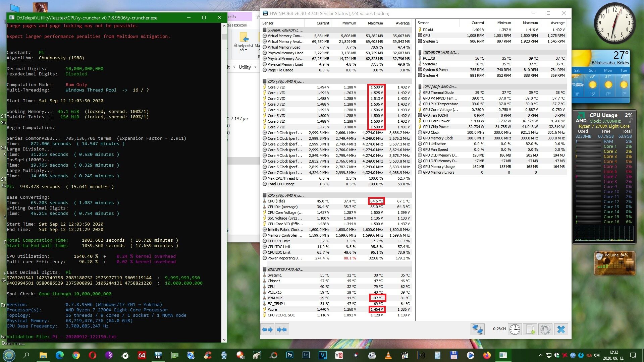Select Core 0 VID row
This screenshot has height=362, width=644.
336,87
